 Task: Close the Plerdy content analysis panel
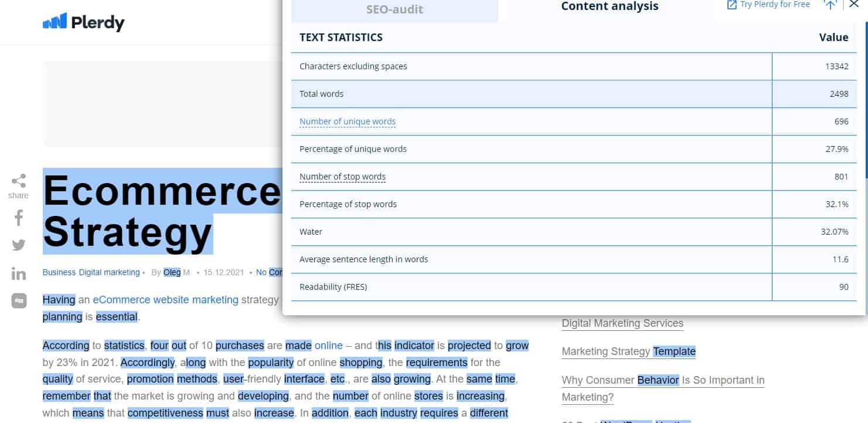tap(853, 4)
